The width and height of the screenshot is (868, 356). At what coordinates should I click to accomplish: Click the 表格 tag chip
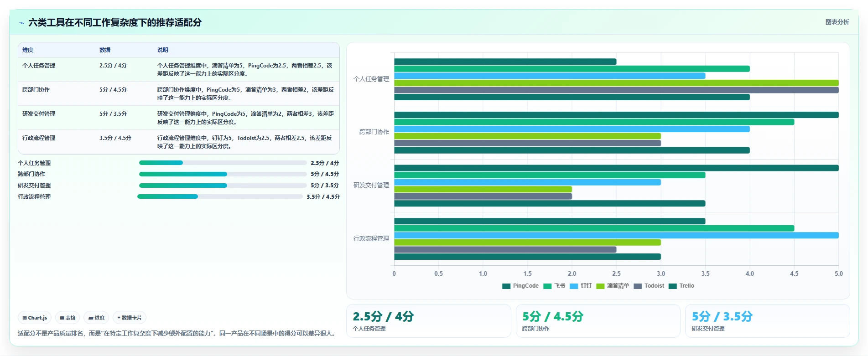68,318
